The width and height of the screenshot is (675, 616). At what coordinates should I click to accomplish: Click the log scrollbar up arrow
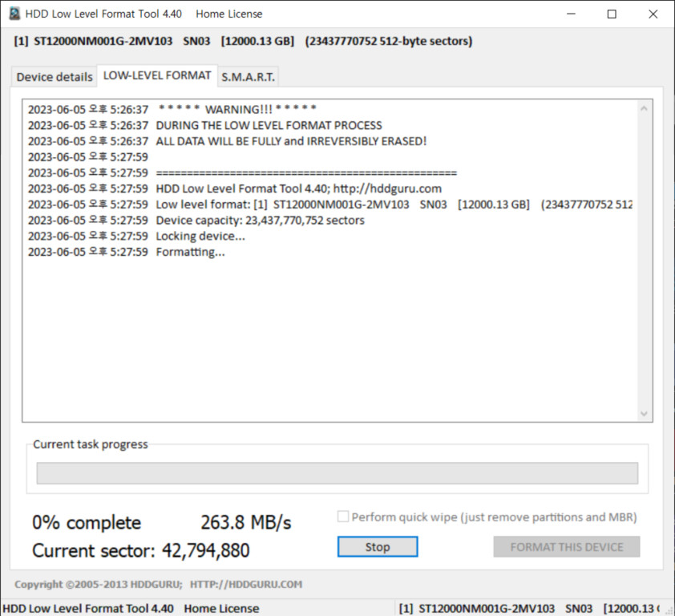click(644, 108)
